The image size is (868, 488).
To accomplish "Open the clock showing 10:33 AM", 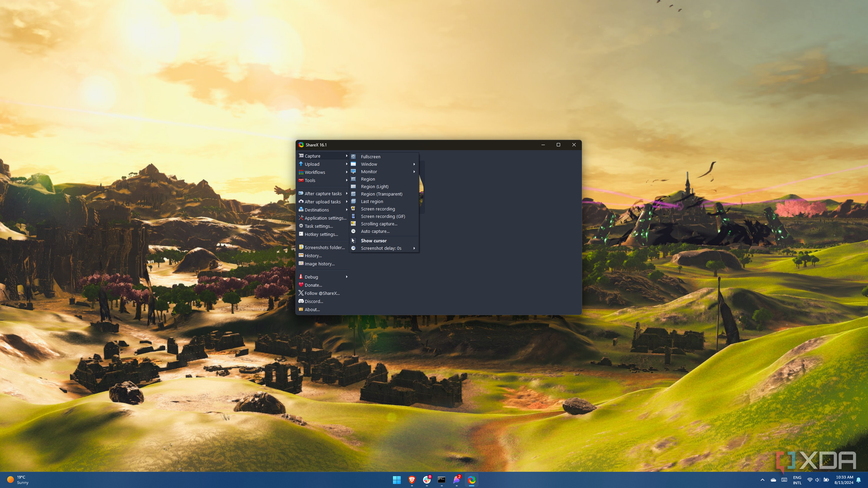I will tap(844, 480).
